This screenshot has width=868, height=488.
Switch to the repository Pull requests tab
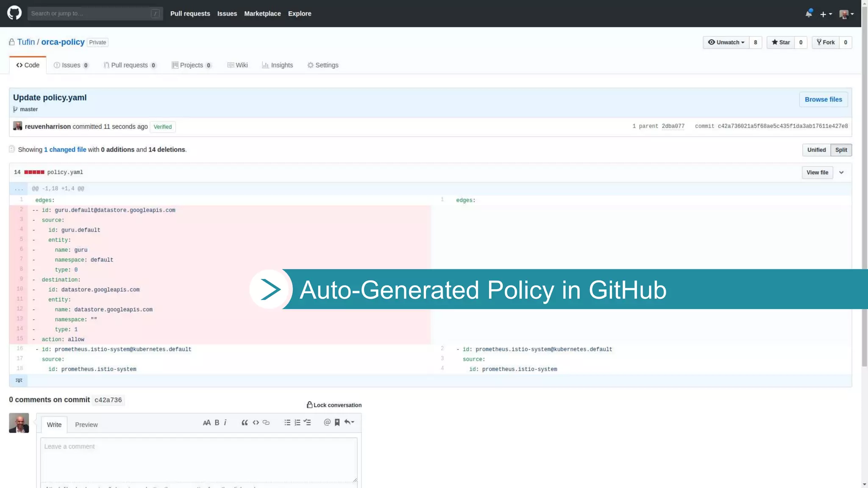130,65
